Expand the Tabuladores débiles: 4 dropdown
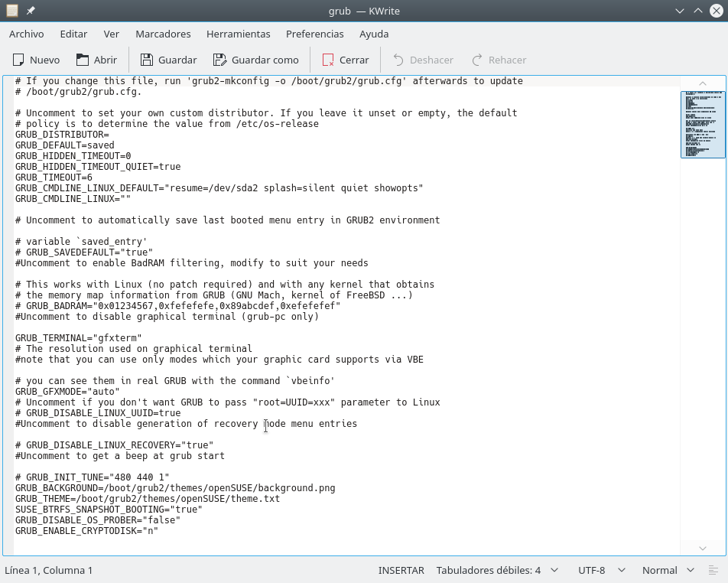 click(496, 570)
